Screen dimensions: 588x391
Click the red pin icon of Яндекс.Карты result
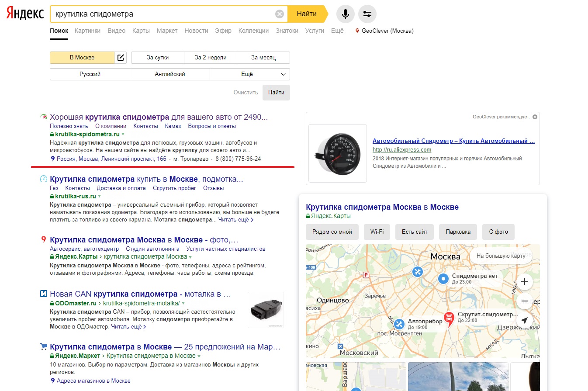pyautogui.click(x=43, y=240)
